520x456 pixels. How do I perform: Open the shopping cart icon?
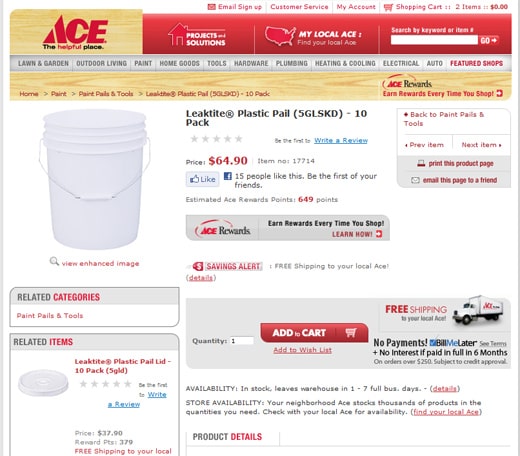pyautogui.click(x=388, y=7)
